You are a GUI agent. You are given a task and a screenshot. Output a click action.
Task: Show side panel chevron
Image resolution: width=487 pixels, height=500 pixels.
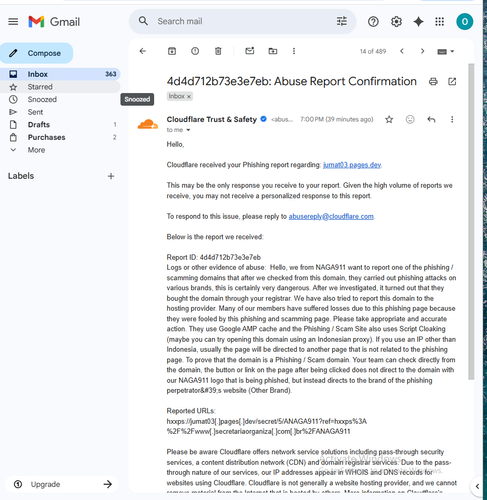point(477,486)
